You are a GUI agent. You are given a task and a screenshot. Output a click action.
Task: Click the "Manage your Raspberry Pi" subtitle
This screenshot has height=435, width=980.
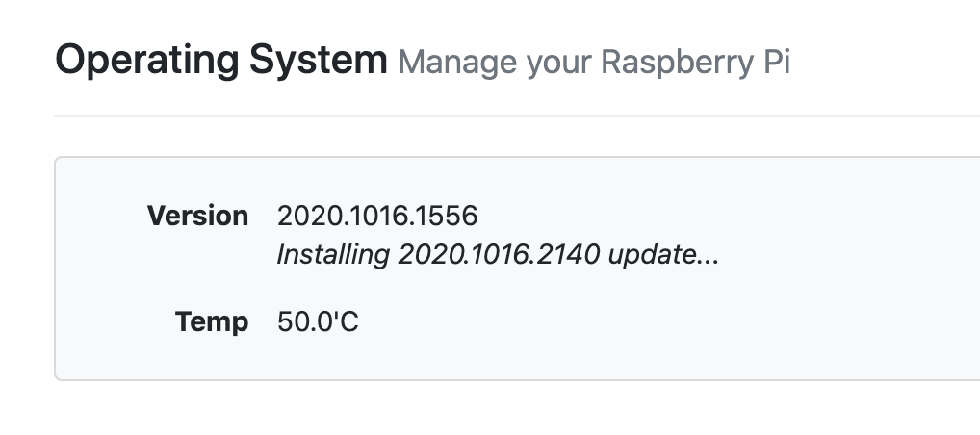(594, 63)
